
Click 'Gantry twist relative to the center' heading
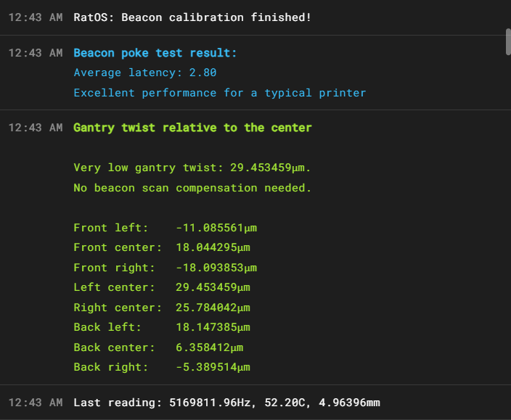pos(192,128)
